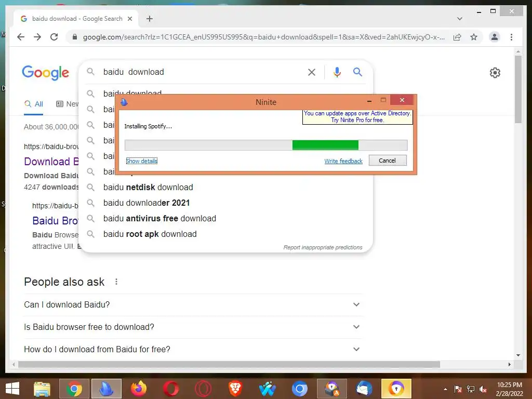Click the Chrome address bar URL
Viewport: 532px width, 399px height.
pyautogui.click(x=263, y=37)
